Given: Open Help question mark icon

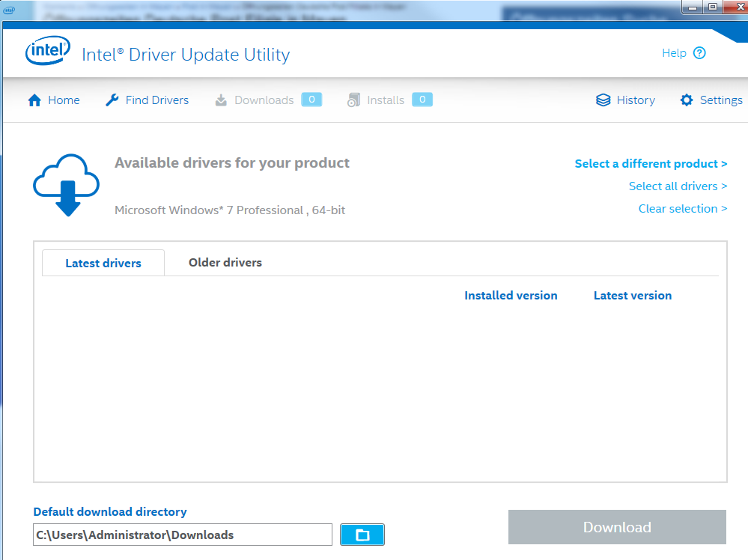Looking at the screenshot, I should [699, 53].
